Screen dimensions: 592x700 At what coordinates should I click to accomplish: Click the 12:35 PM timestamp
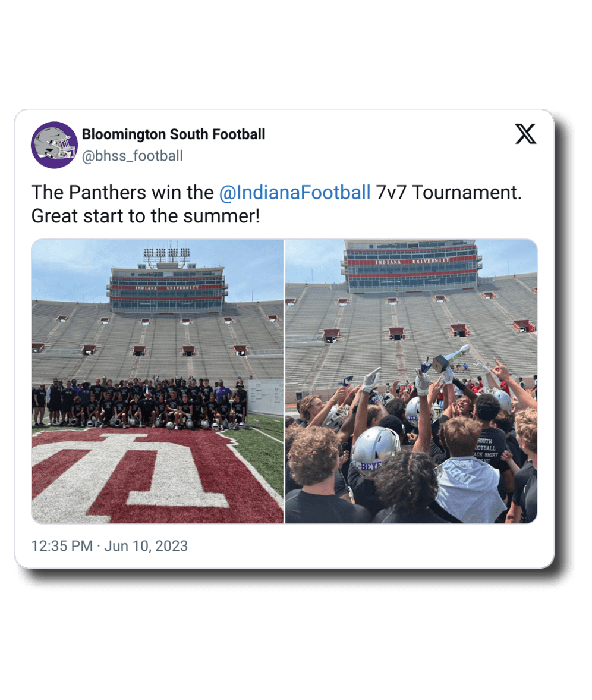(61, 546)
